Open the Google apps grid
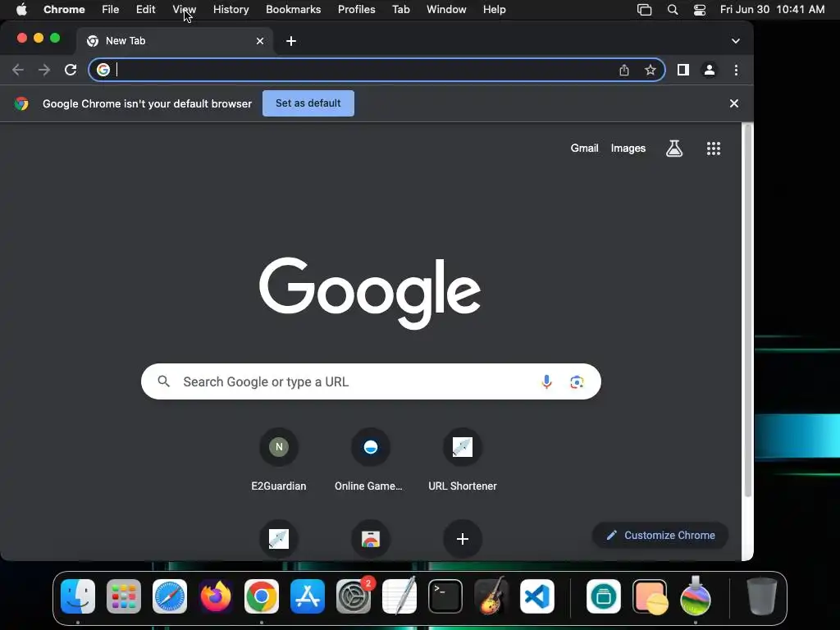The image size is (840, 630). tap(714, 148)
